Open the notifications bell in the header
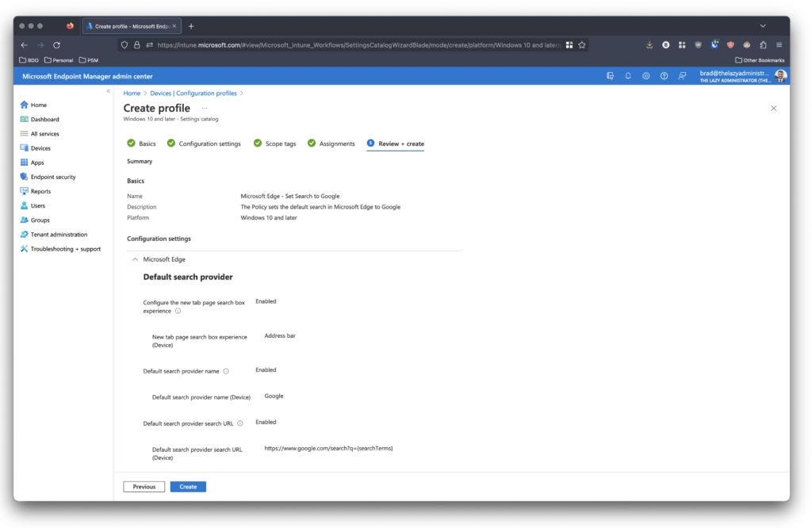 [628, 76]
